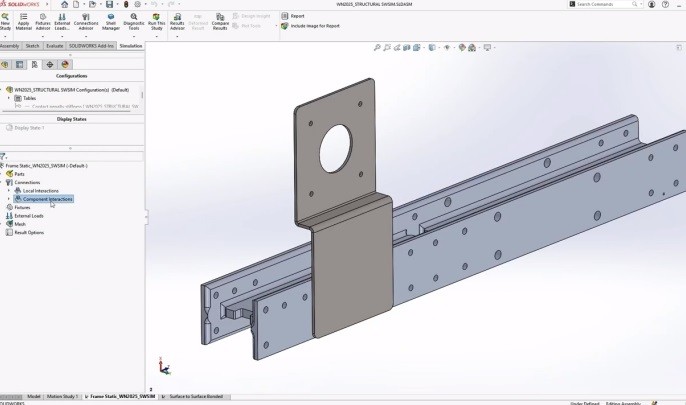686x405 pixels.
Task: Click the Search Commands field
Action: pos(604,4)
